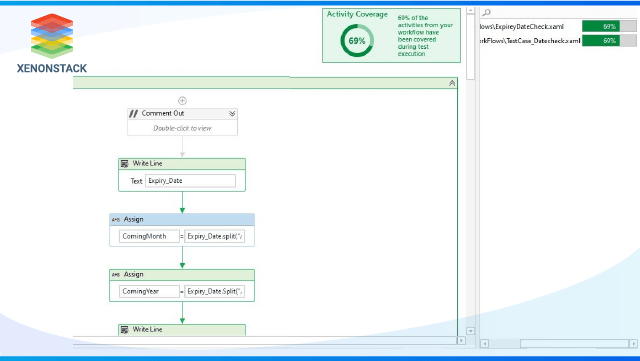Viewport: 640px width, 361px height.
Task: Select the bottom Write Line activity header
Action: tap(182, 330)
